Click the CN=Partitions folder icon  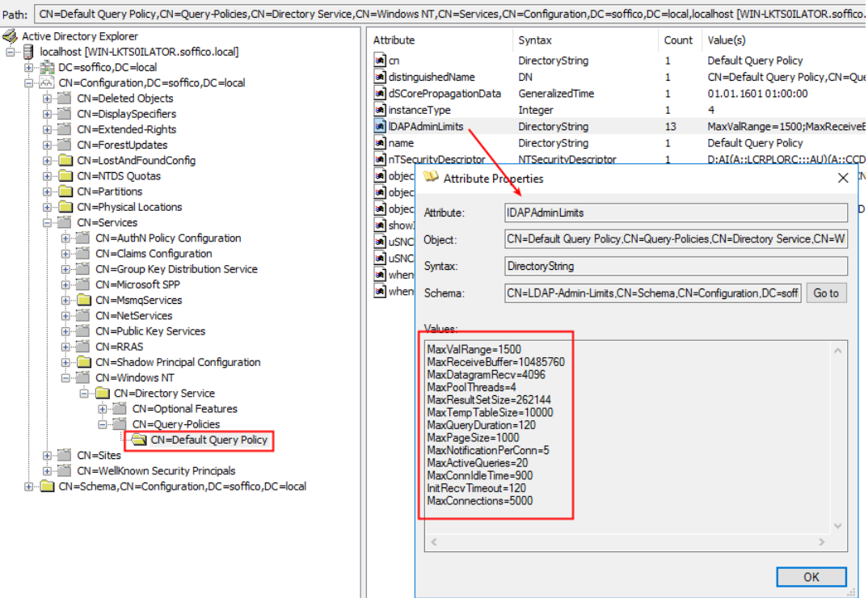(x=65, y=192)
